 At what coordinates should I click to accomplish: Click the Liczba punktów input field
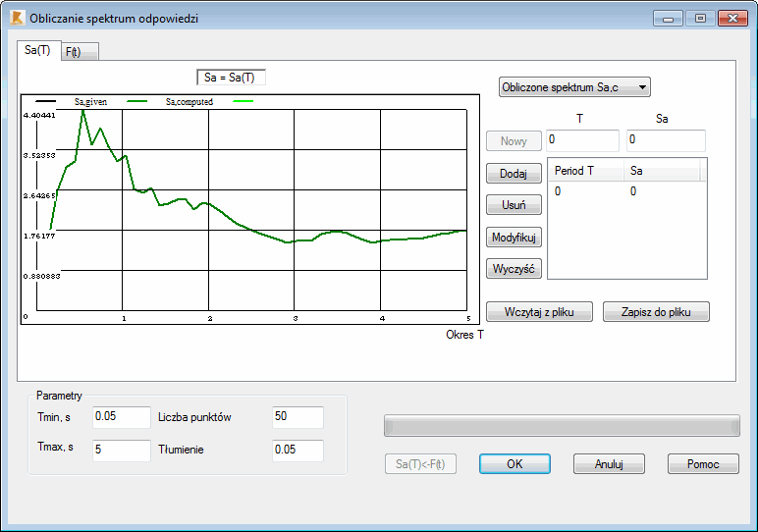[x=298, y=417]
